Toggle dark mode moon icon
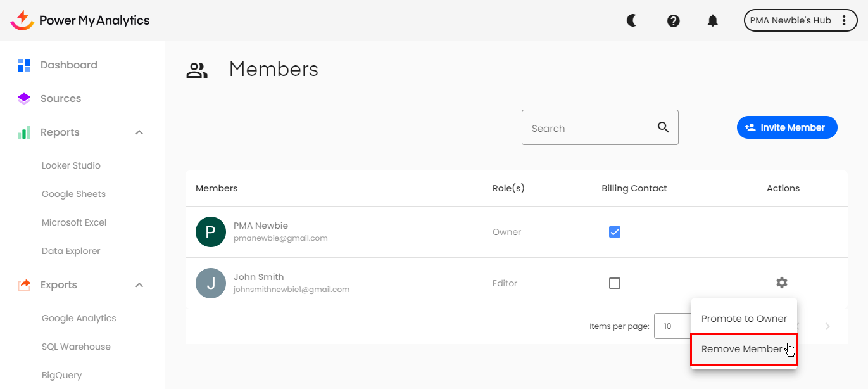The image size is (868, 389). pyautogui.click(x=631, y=20)
